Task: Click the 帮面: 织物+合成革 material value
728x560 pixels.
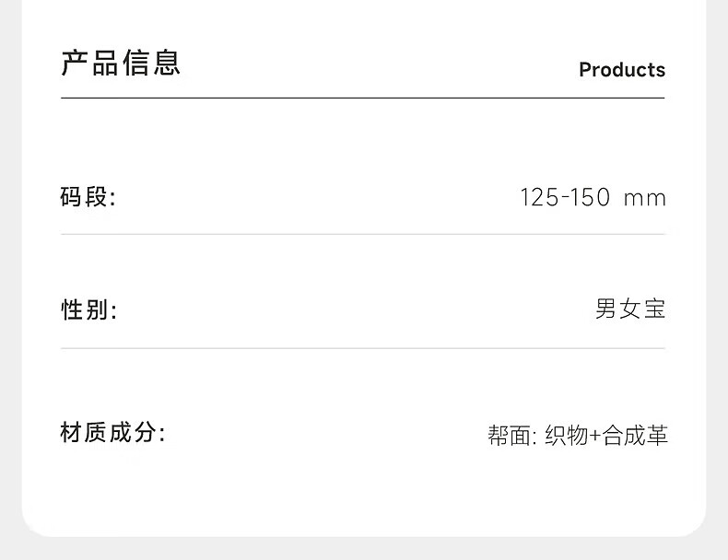Action: tap(577, 435)
